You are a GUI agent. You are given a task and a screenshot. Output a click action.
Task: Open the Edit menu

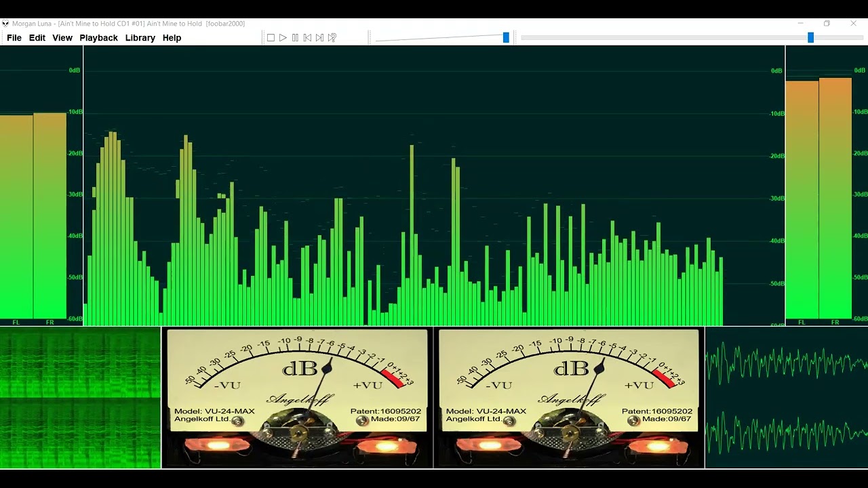(x=37, y=38)
